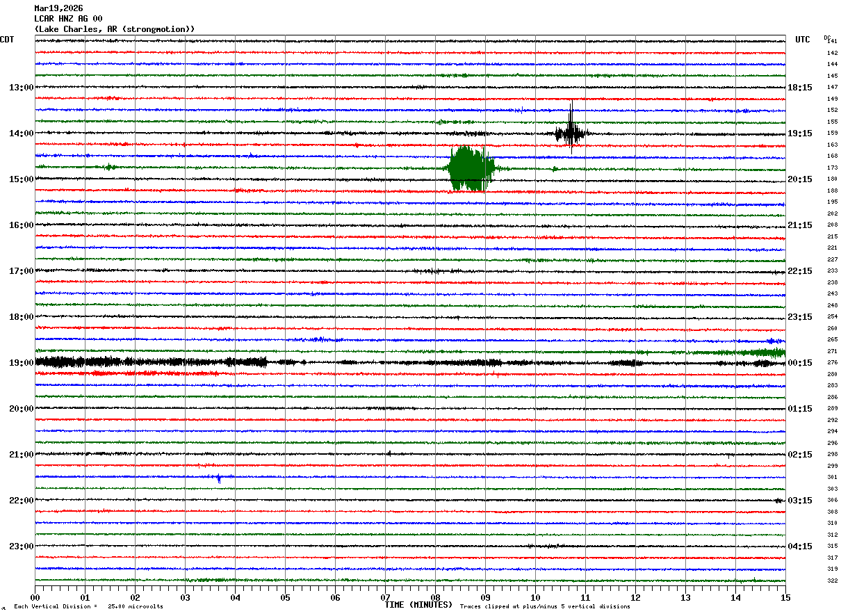
Task: Click the Lake Charles, AR (strongmotion) title
Action: pos(115,29)
